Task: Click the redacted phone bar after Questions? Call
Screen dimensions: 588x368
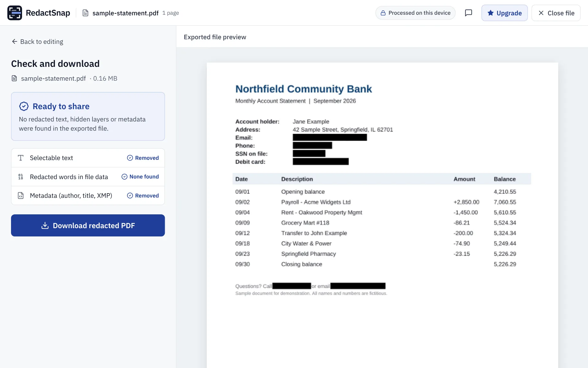Action: [292, 286]
